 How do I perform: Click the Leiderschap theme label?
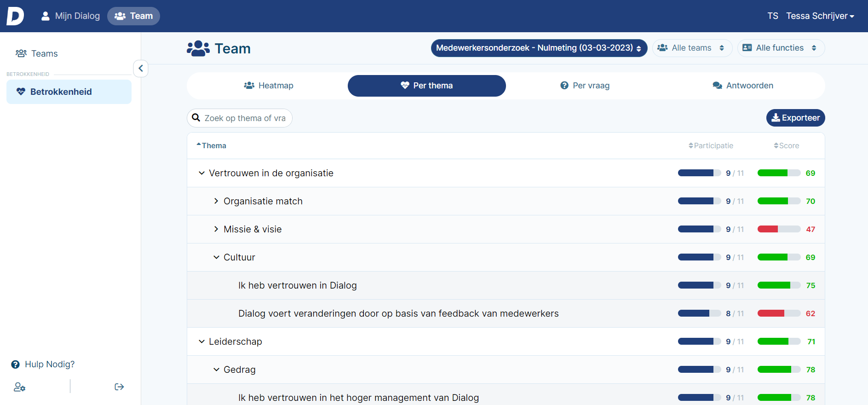coord(236,341)
